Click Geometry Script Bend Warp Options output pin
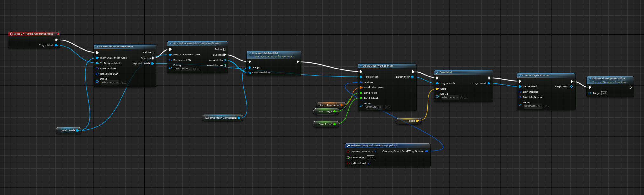The height and width of the screenshot is (195, 644). (x=427, y=151)
